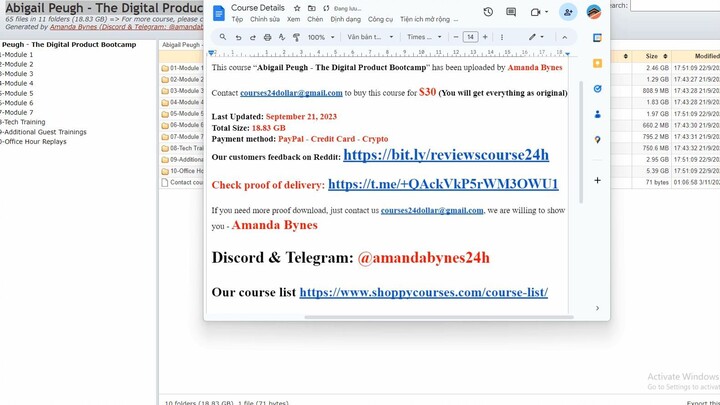The width and height of the screenshot is (720, 405).
Task: Open the zoom 100% dropdown
Action: pos(321,37)
